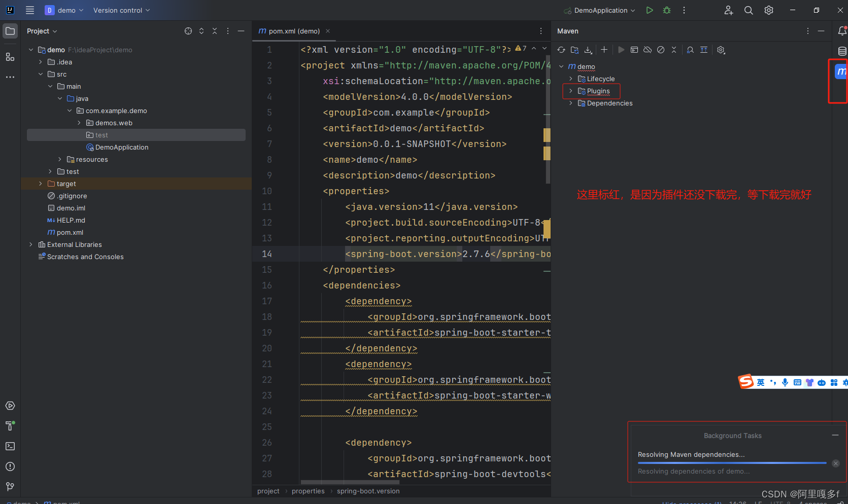Toggle Maven offline mode
The width and height of the screenshot is (848, 504).
coord(648,50)
